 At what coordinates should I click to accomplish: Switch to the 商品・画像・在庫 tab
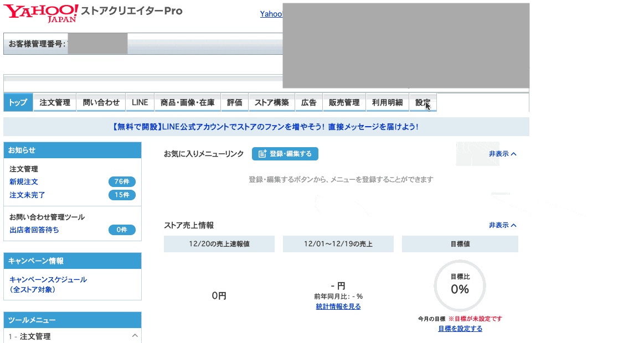click(187, 102)
